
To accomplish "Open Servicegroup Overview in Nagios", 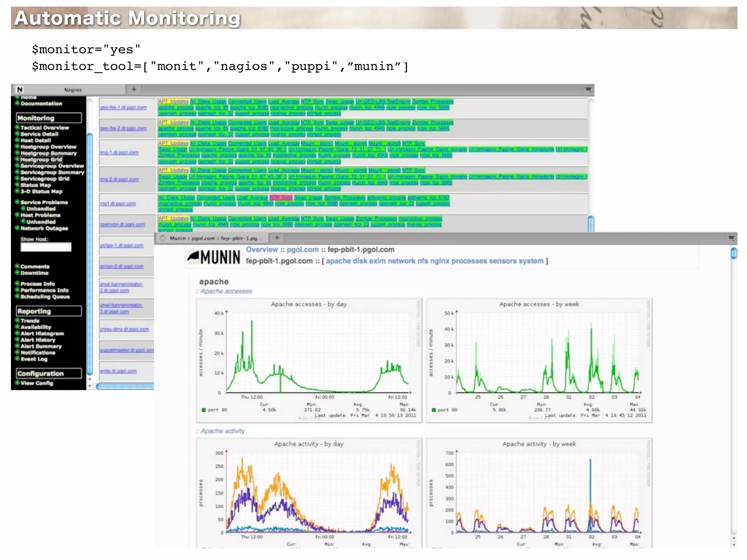I will 52,166.
